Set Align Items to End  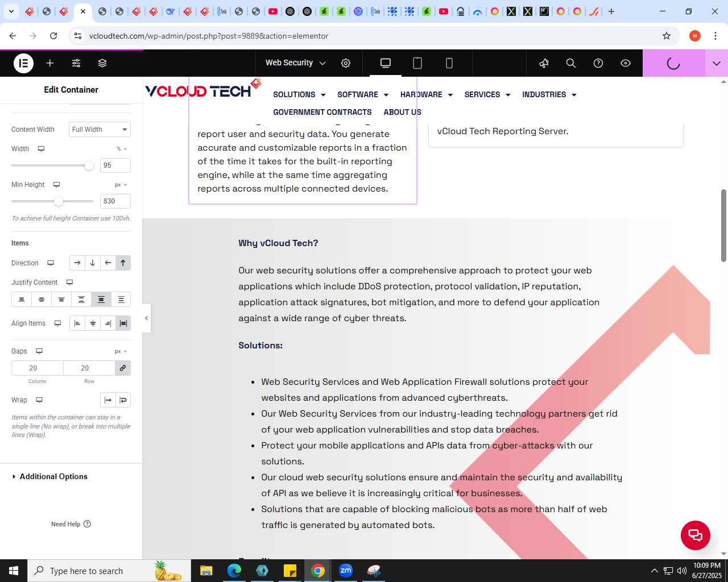point(108,323)
